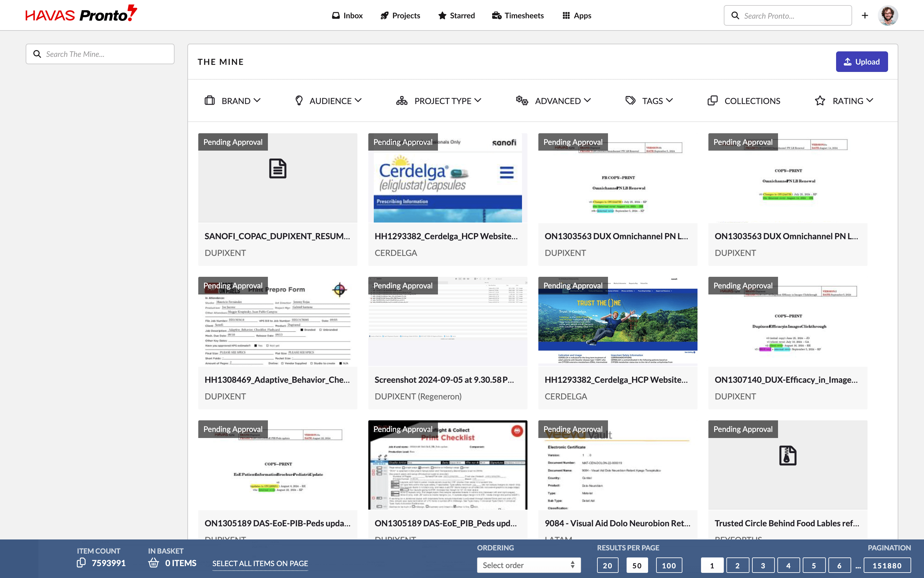Screen dimensions: 924x578
Task: Focus the Search Pronto input field
Action: pyautogui.click(x=788, y=16)
